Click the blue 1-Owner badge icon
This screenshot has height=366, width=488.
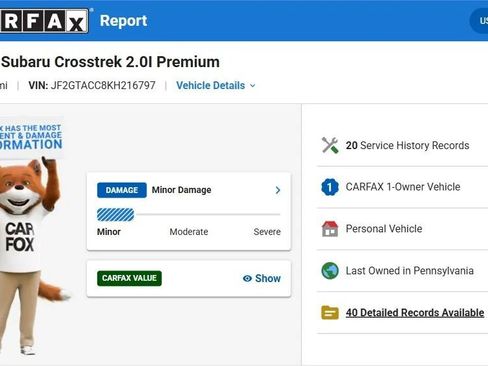tap(330, 187)
